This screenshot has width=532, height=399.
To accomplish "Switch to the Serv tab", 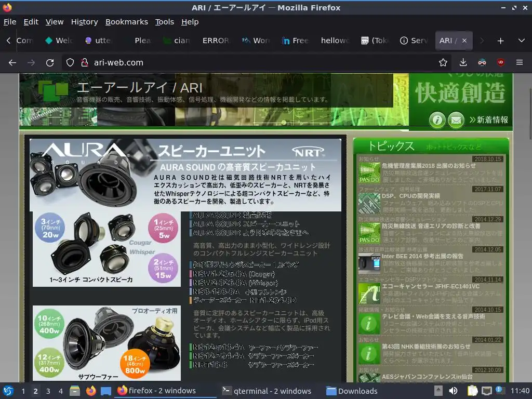I will pyautogui.click(x=414, y=41).
